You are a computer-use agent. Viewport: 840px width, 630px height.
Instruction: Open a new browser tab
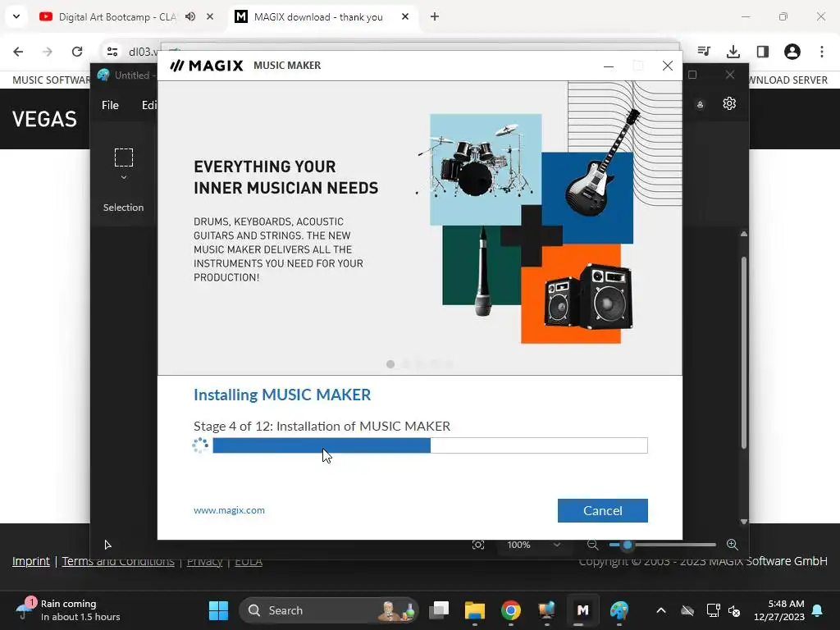point(435,16)
